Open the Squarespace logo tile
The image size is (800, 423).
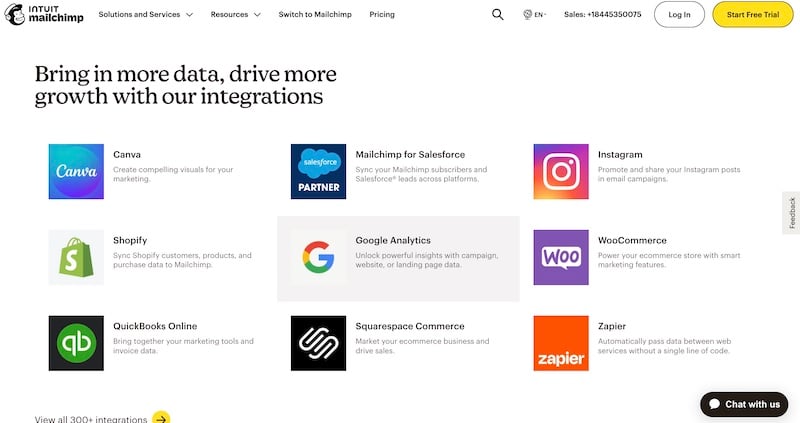[x=318, y=343]
